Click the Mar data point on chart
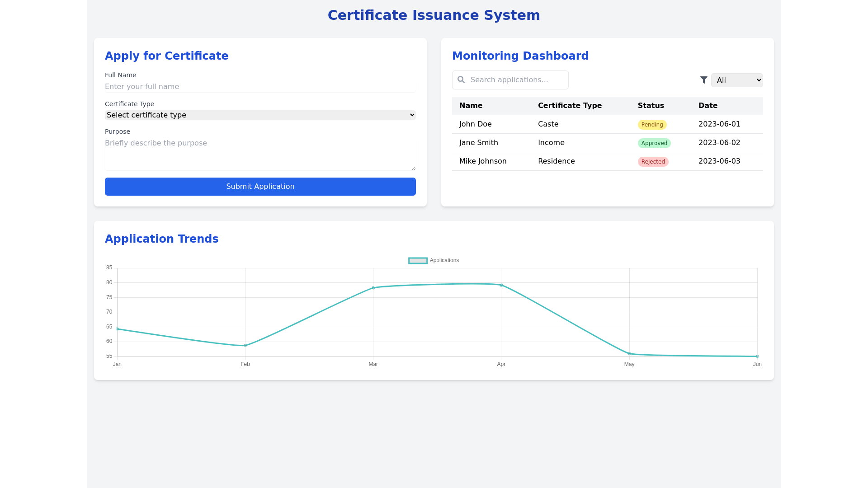The image size is (868, 488). tap(373, 288)
